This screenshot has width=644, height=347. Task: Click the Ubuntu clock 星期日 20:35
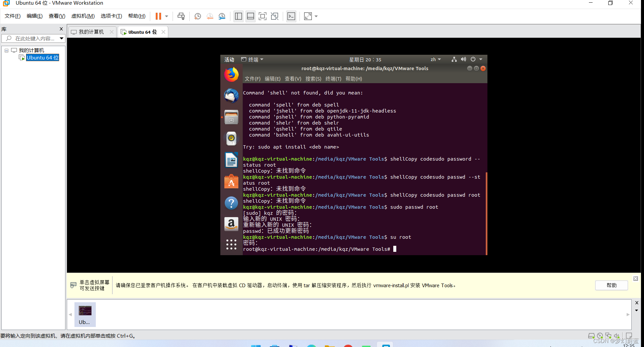(365, 59)
